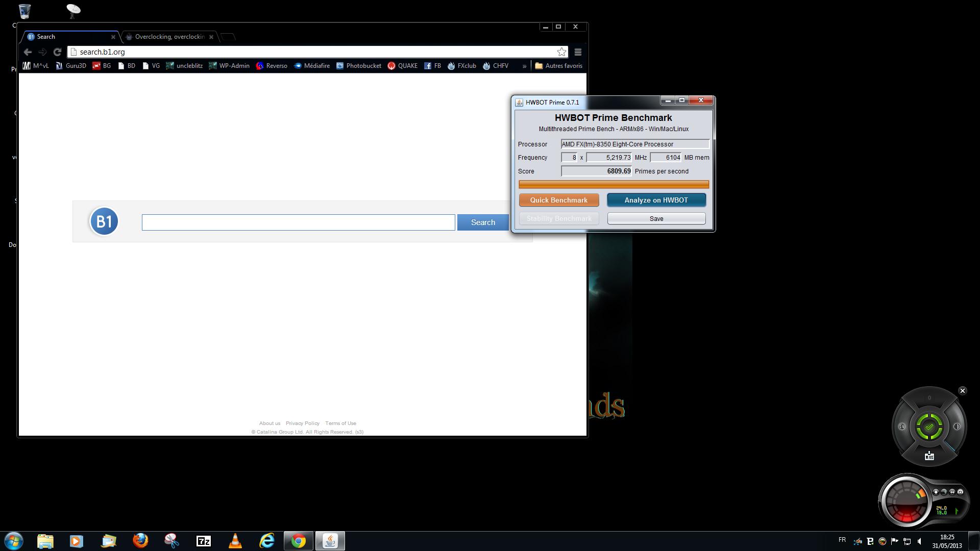Open the CHFV bookmark
The width and height of the screenshot is (980, 551).
point(496,66)
